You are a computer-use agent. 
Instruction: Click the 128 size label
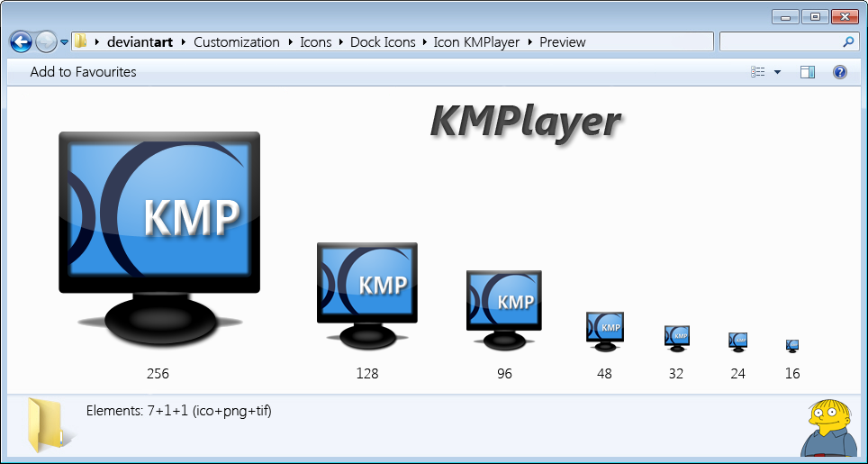click(367, 374)
